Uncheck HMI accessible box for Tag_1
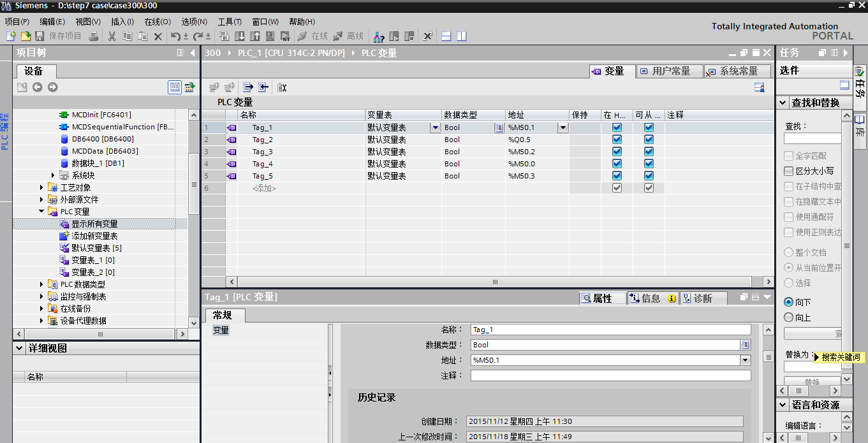 point(617,127)
